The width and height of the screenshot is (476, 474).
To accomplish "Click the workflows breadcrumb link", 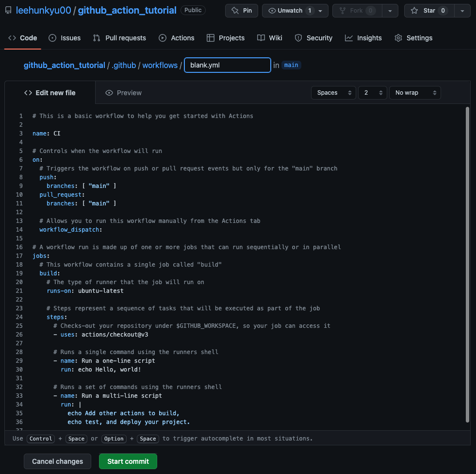I will click(160, 66).
